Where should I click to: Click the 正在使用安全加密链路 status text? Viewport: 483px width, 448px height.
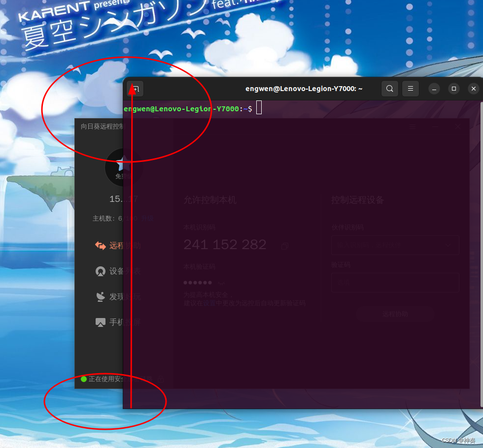[x=120, y=379]
